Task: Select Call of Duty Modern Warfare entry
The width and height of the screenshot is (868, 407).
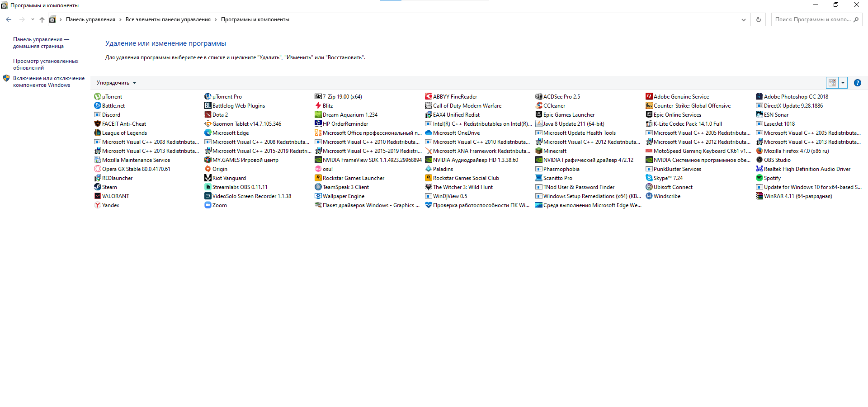Action: click(463, 105)
